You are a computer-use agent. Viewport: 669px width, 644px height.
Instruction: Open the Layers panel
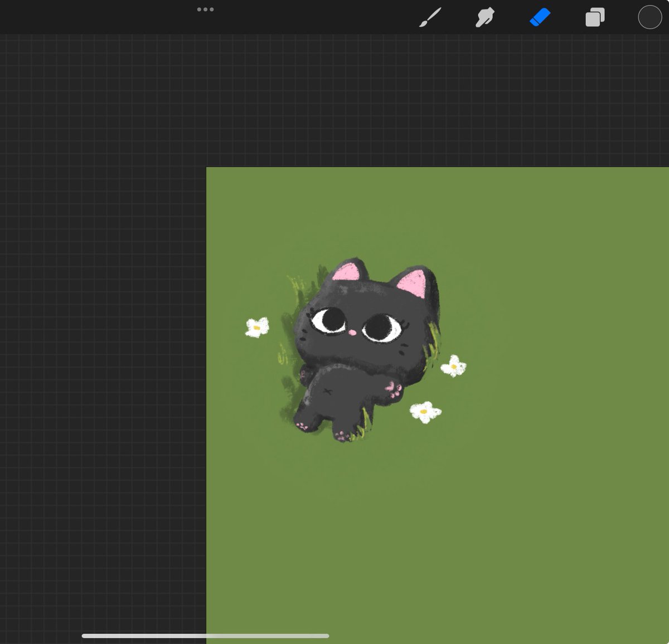(595, 17)
